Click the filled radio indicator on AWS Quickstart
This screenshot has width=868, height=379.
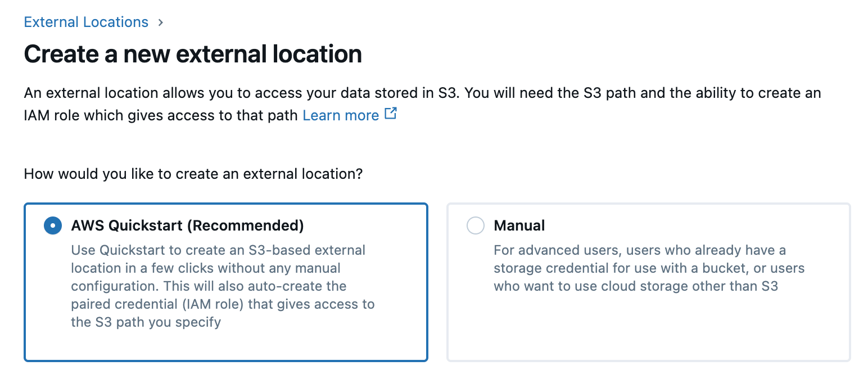[x=52, y=225]
